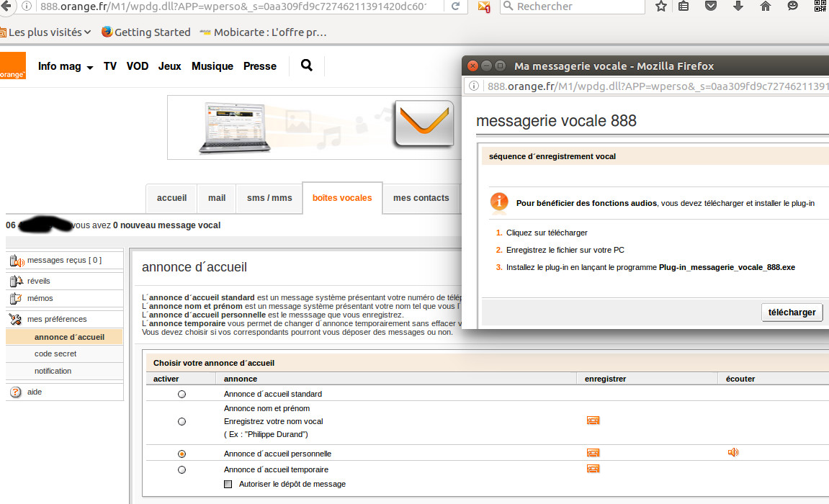Click the record icon for Annonce d'accueil temporaire

point(593,469)
